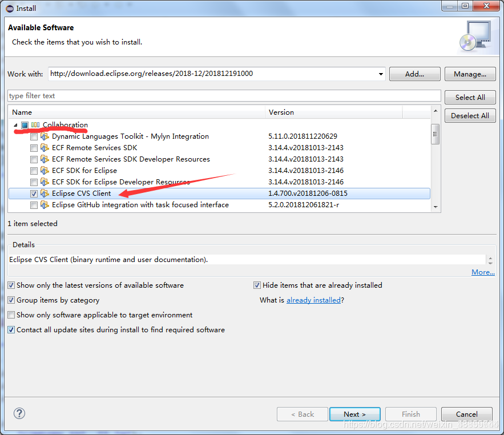Click the Eclipse GitHub integration feature icon
The width and height of the screenshot is (504, 435).
[x=45, y=205]
